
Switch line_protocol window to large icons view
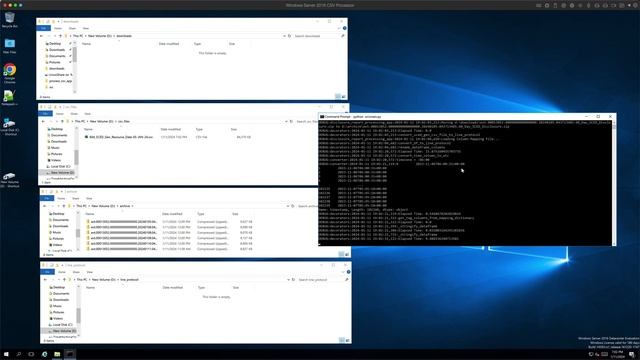(x=347, y=340)
